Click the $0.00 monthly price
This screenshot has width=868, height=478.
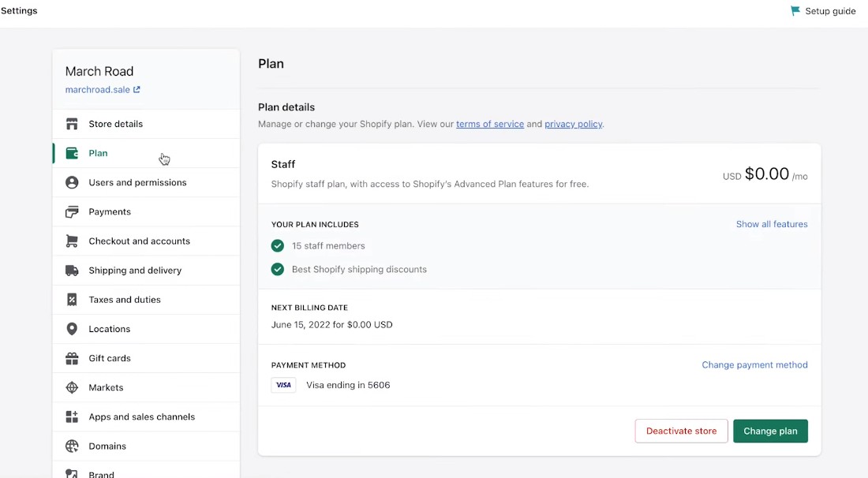767,174
